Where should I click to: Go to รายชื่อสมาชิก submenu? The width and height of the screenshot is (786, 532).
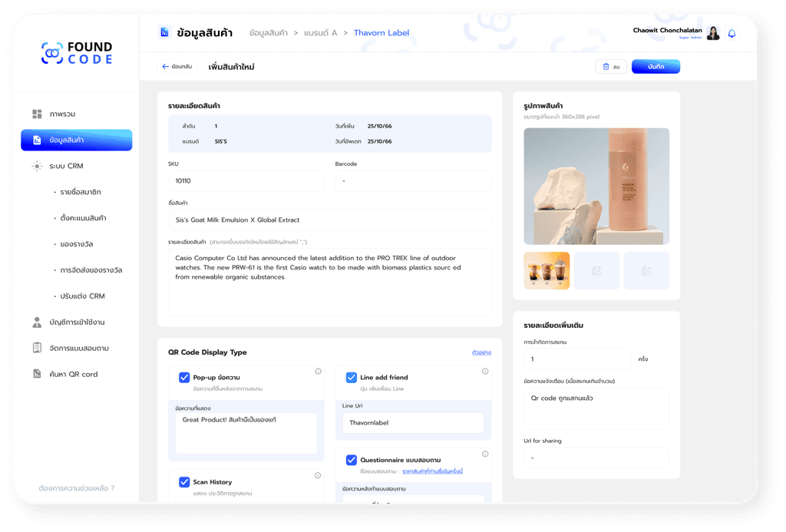[x=80, y=192]
